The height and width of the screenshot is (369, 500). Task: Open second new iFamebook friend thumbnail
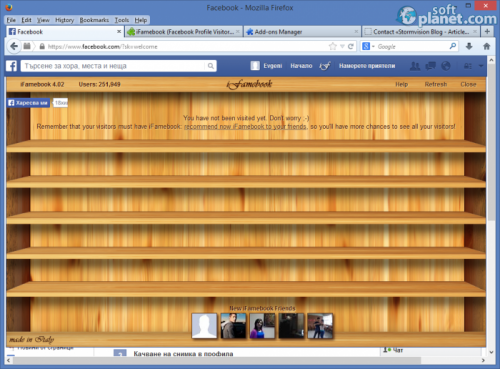pos(233,326)
